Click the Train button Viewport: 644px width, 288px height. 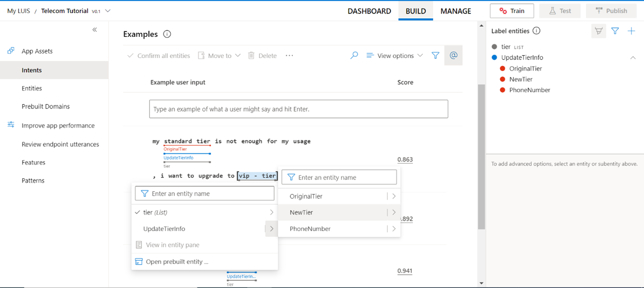tap(512, 11)
